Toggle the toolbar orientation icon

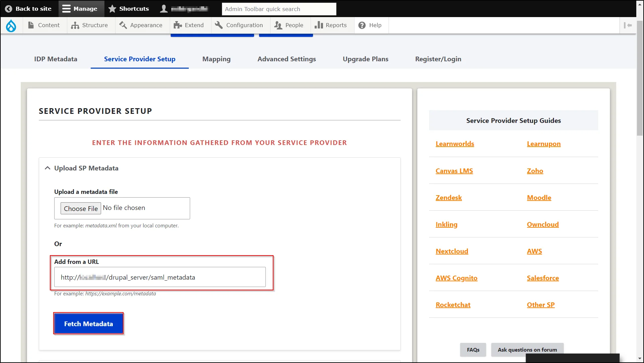click(628, 25)
